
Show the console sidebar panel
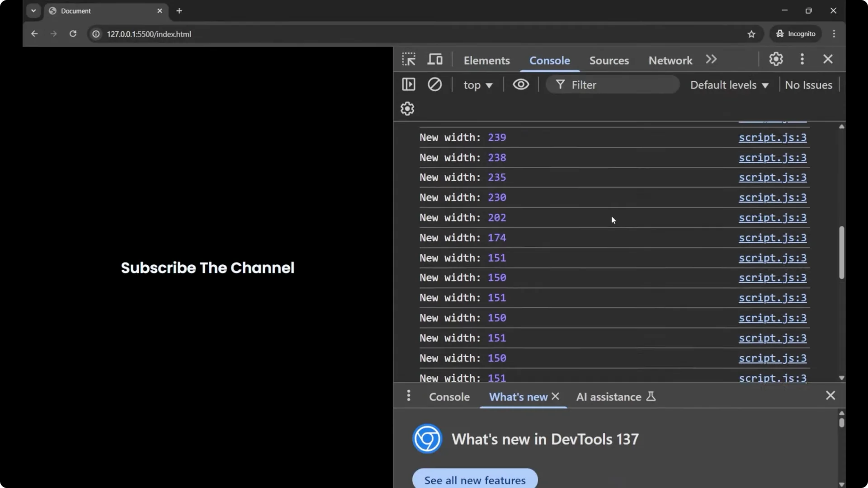click(408, 84)
